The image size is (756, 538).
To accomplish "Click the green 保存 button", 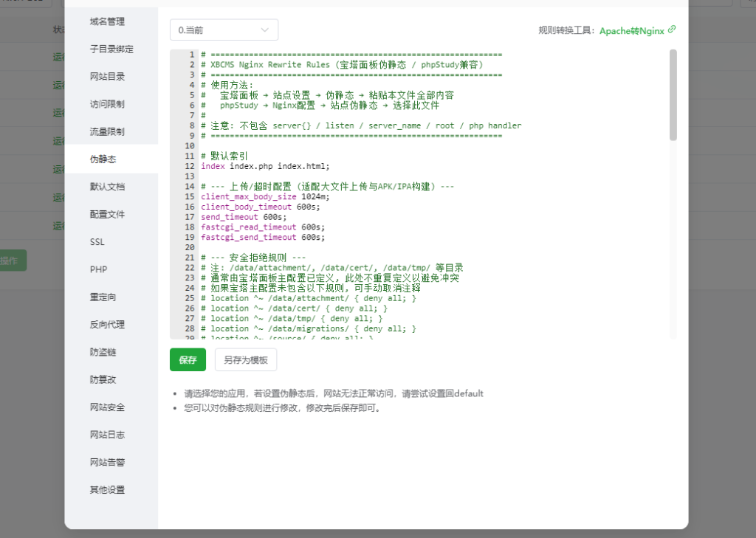I will pos(188,359).
